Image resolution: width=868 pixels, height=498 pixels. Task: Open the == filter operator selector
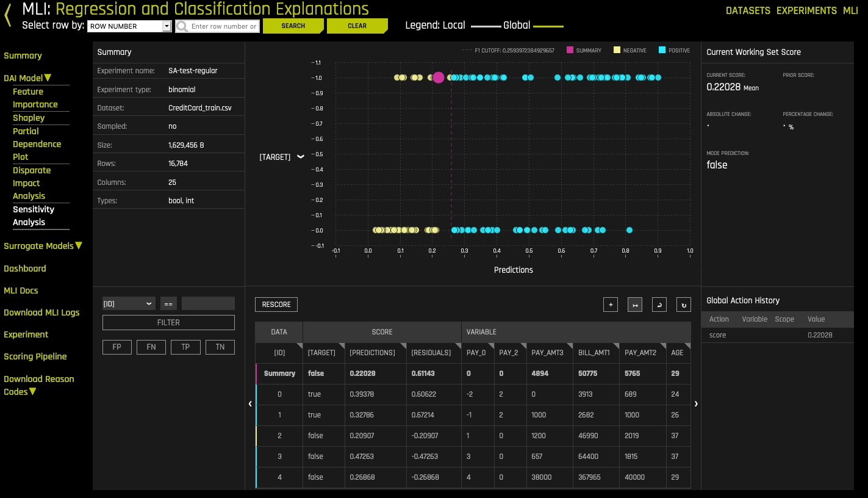[168, 303]
